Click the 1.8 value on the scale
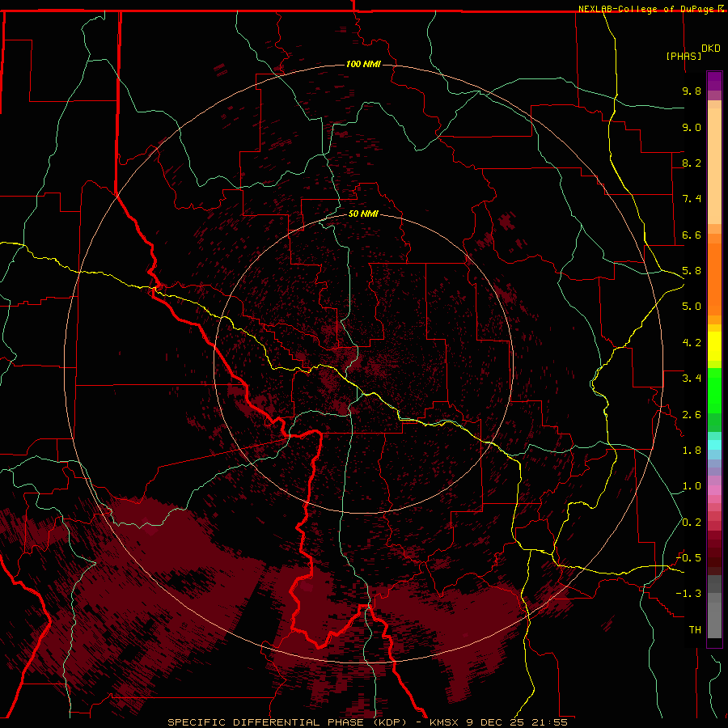The height and width of the screenshot is (728, 728). click(x=692, y=451)
